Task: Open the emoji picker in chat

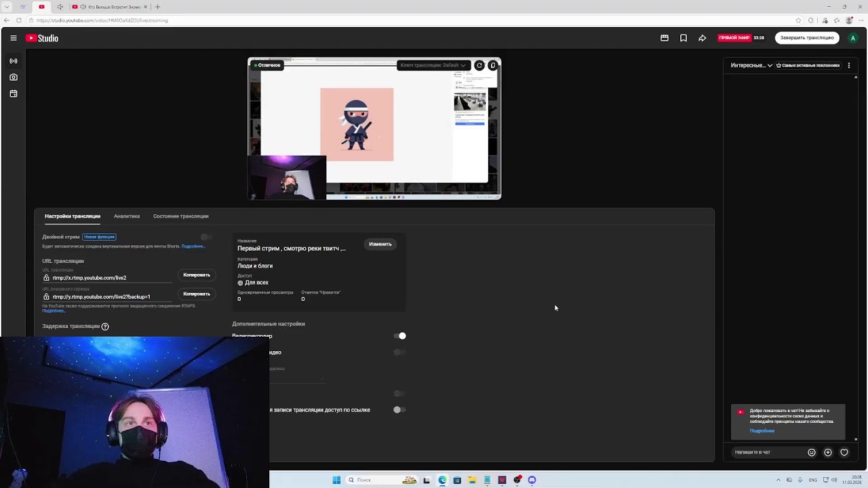Action: tap(812, 452)
